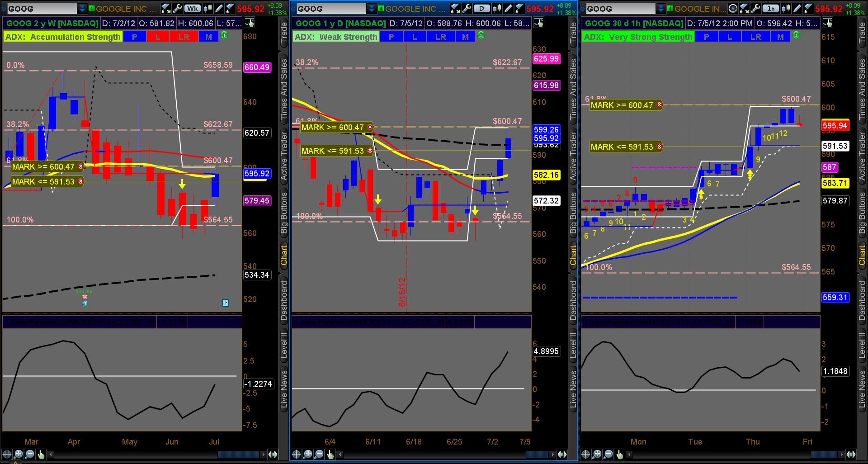The width and height of the screenshot is (868, 464).
Task: Zoom out on the hourly chart
Action: [x=609, y=455]
